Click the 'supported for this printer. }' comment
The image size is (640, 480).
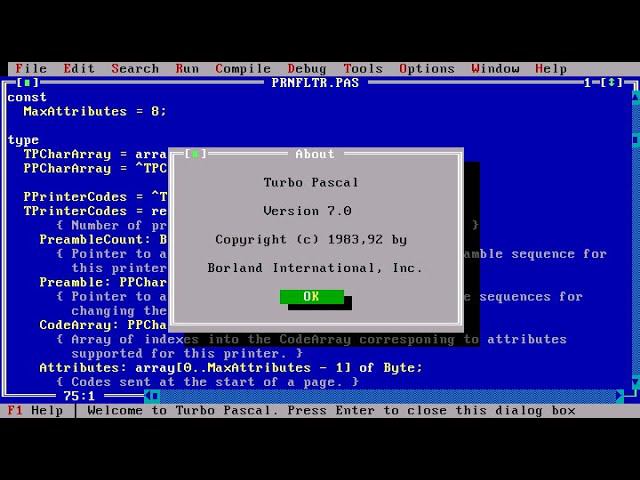tap(187, 353)
